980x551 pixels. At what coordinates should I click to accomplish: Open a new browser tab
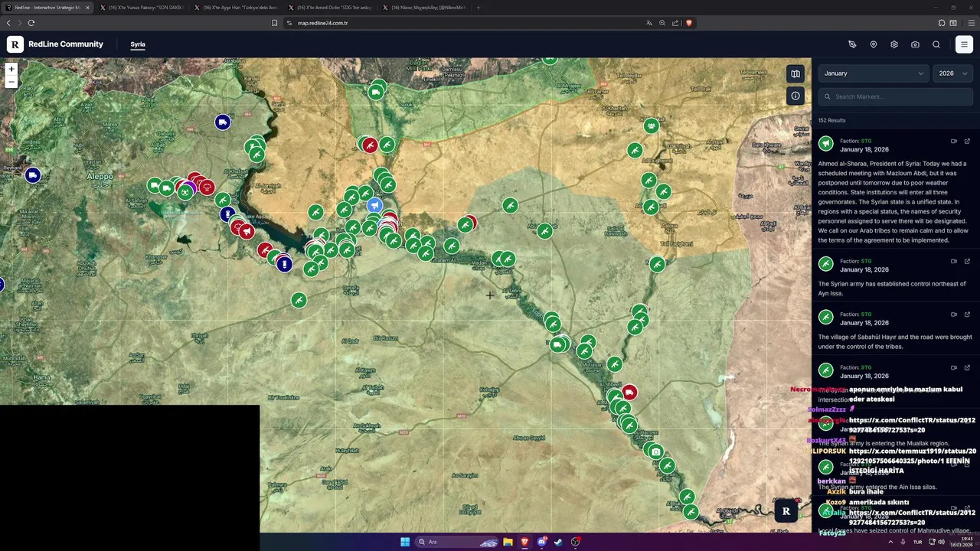click(479, 8)
